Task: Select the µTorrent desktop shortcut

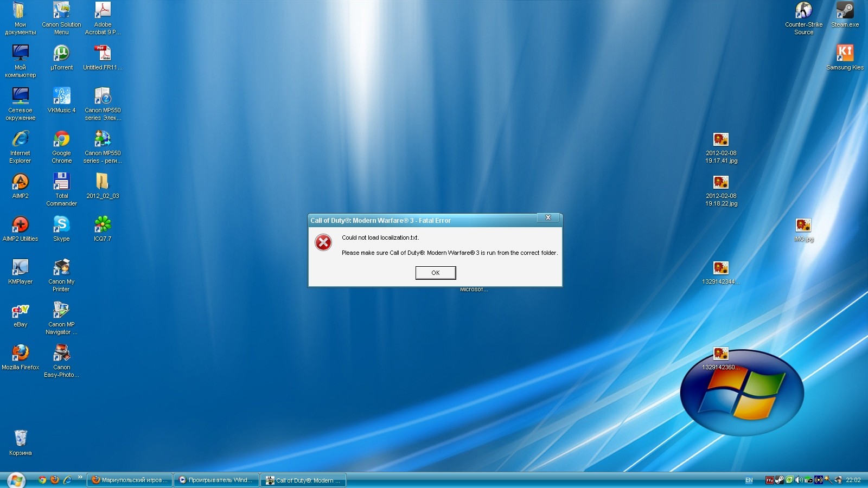Action: pyautogui.click(x=61, y=58)
